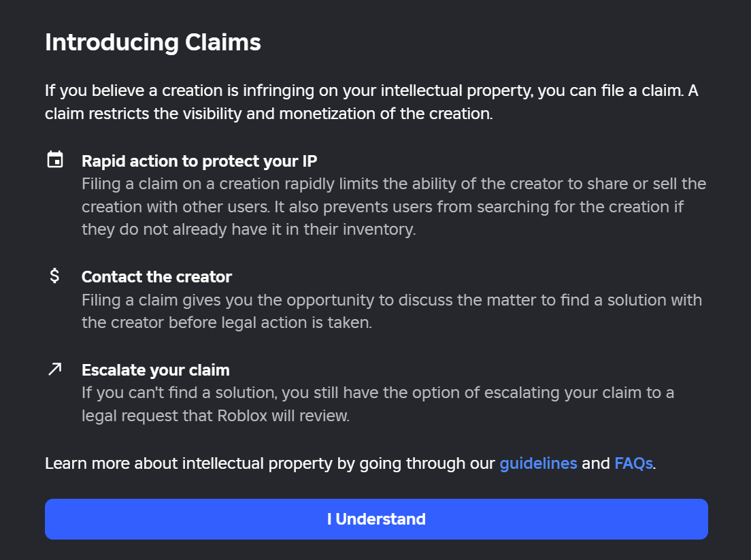Select the Rapid action to protect your IP heading
The image size is (751, 560).
click(200, 161)
